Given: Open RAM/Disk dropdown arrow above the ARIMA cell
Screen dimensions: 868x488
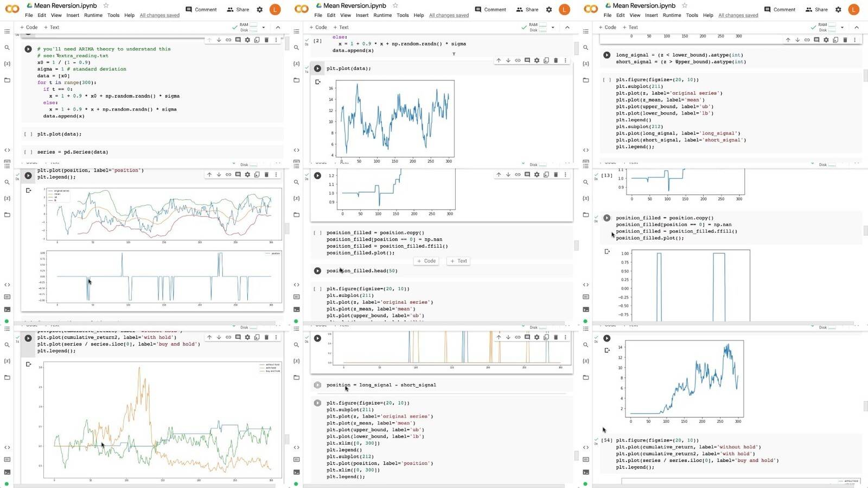Looking at the screenshot, I should [x=264, y=27].
